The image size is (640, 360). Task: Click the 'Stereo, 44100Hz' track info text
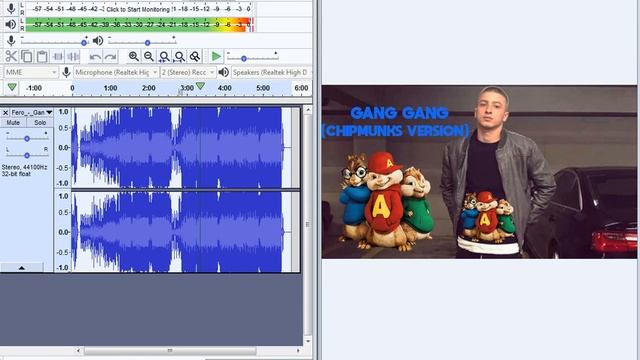[x=24, y=167]
